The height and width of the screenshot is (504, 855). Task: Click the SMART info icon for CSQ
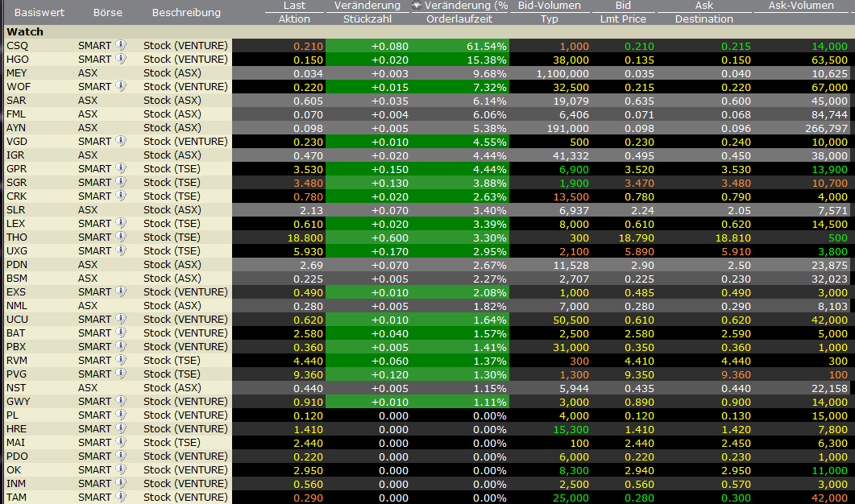click(121, 46)
